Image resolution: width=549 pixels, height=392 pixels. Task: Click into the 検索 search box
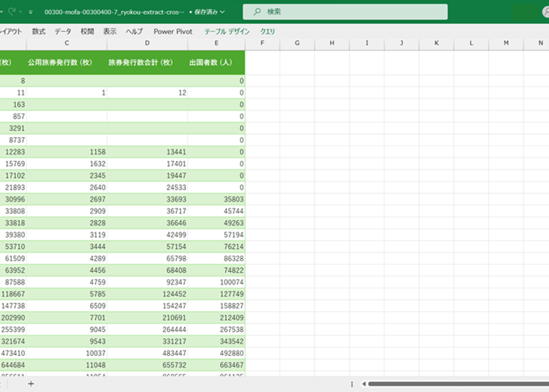tap(345, 11)
